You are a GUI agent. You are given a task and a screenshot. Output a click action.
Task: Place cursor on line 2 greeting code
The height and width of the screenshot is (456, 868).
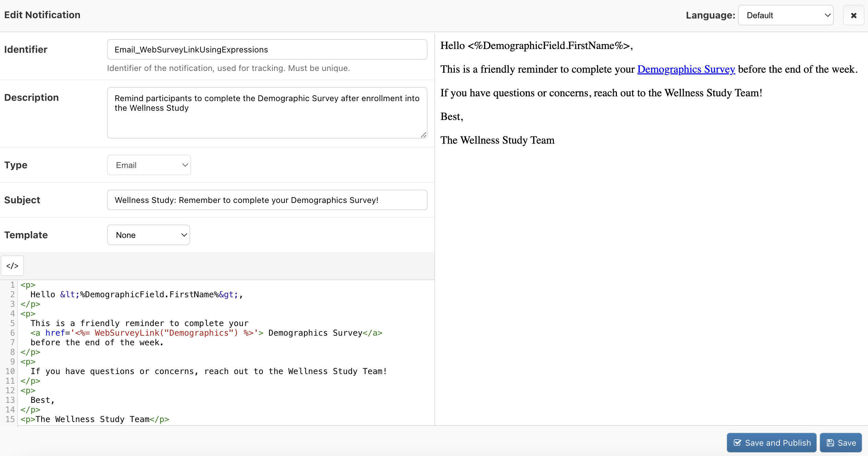137,295
